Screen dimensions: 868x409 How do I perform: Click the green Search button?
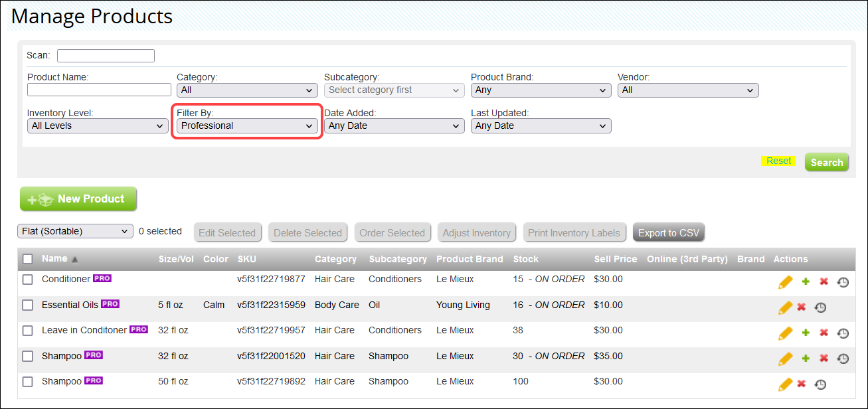(x=827, y=162)
